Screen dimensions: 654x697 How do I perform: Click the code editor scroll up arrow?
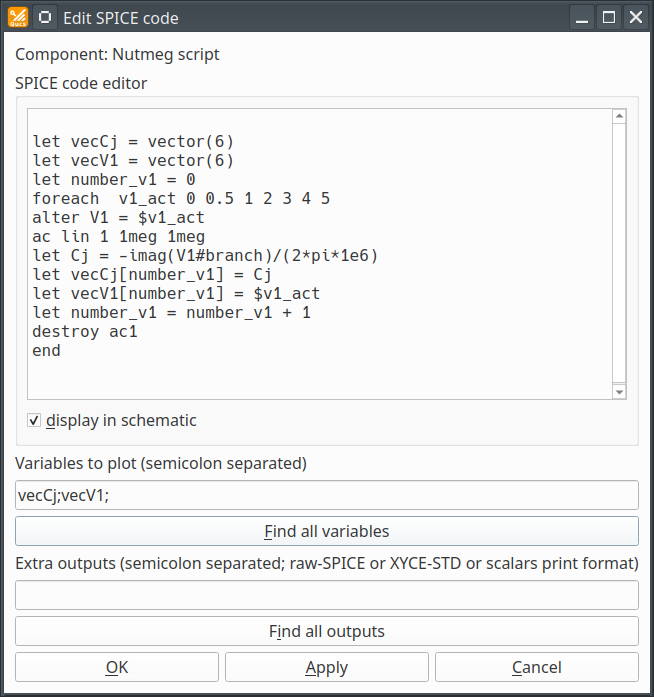coord(619,117)
